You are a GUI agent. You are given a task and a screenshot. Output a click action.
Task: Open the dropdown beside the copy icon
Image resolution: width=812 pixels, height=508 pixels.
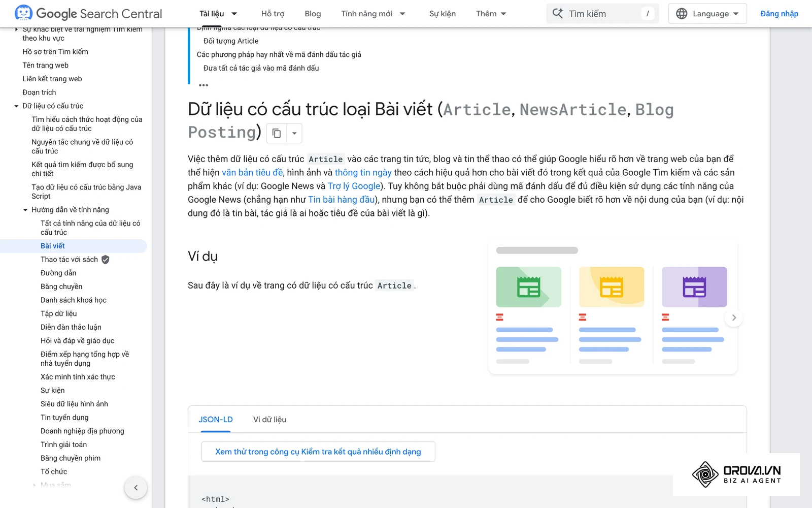pyautogui.click(x=294, y=133)
